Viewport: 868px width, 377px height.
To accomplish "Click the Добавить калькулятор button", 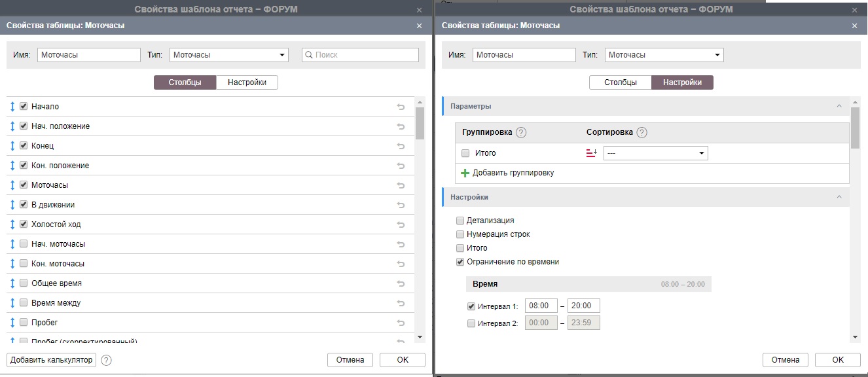I will (x=52, y=360).
